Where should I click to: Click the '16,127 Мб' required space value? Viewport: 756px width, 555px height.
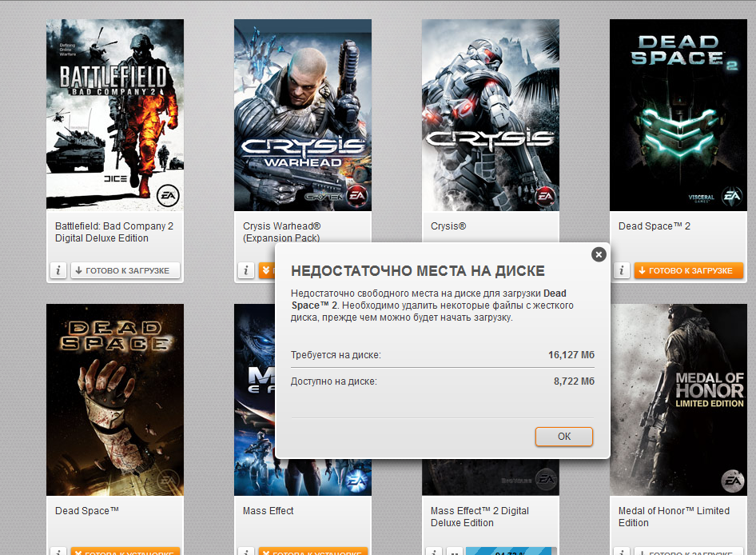pyautogui.click(x=571, y=355)
